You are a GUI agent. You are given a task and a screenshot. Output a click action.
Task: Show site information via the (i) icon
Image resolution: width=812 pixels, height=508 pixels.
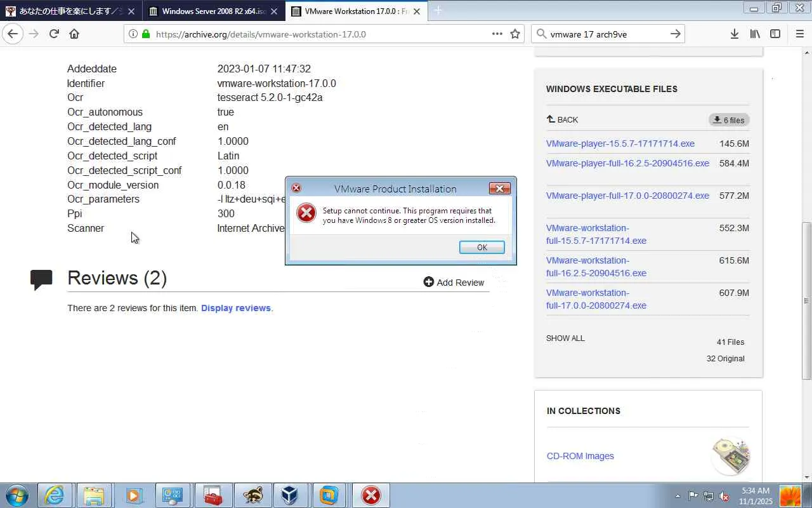pyautogui.click(x=133, y=34)
